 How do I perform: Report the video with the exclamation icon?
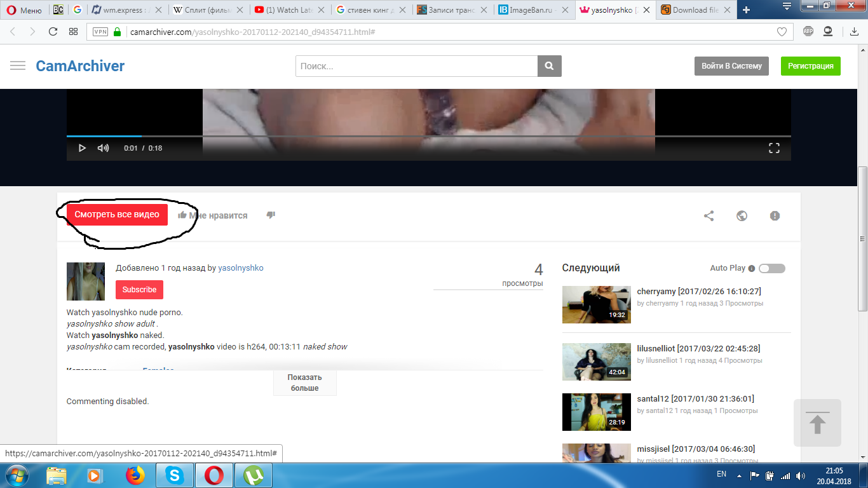tap(775, 216)
